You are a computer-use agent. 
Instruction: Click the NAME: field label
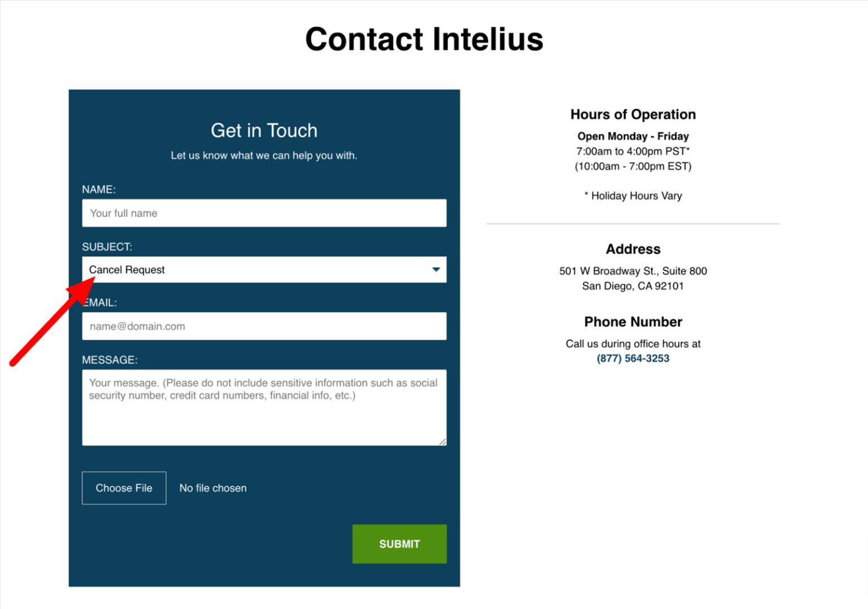(99, 189)
